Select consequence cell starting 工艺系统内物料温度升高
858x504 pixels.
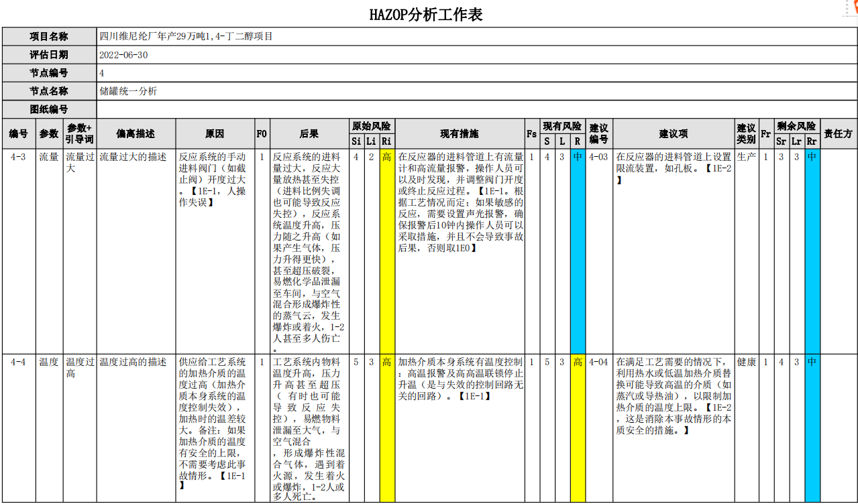(x=309, y=428)
